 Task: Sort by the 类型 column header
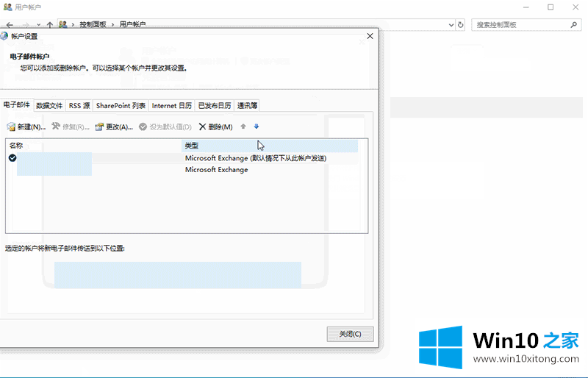click(270, 146)
